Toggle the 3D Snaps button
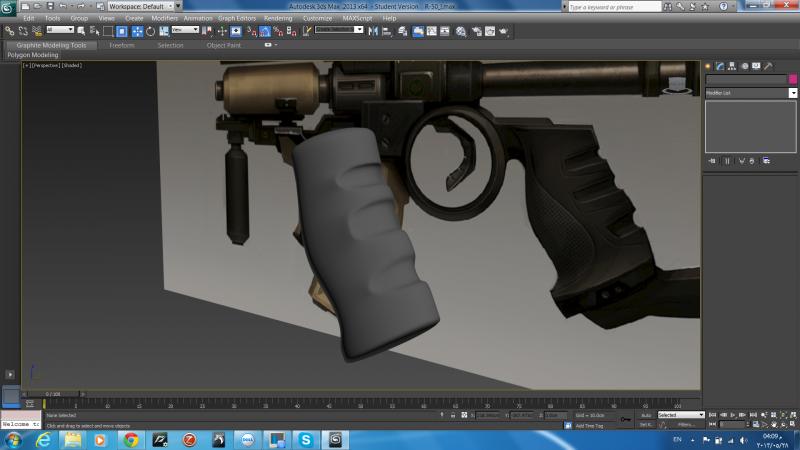This screenshot has width=800, height=450. pyautogui.click(x=252, y=31)
